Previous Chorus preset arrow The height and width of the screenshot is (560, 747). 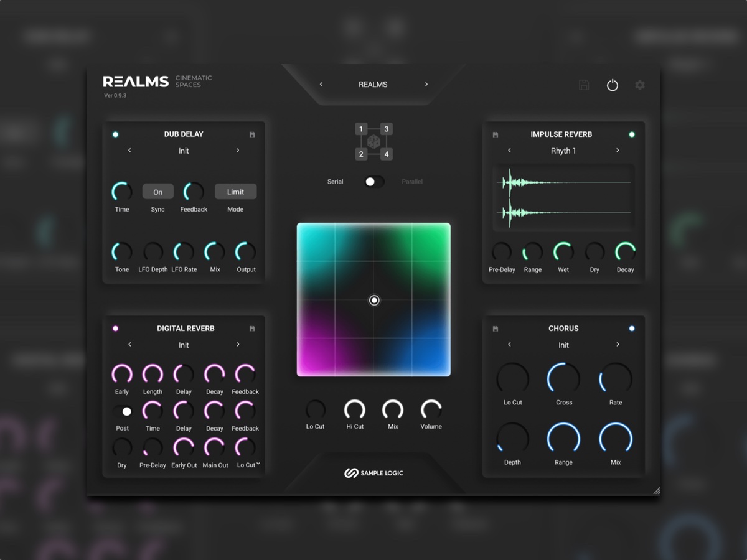coord(509,345)
